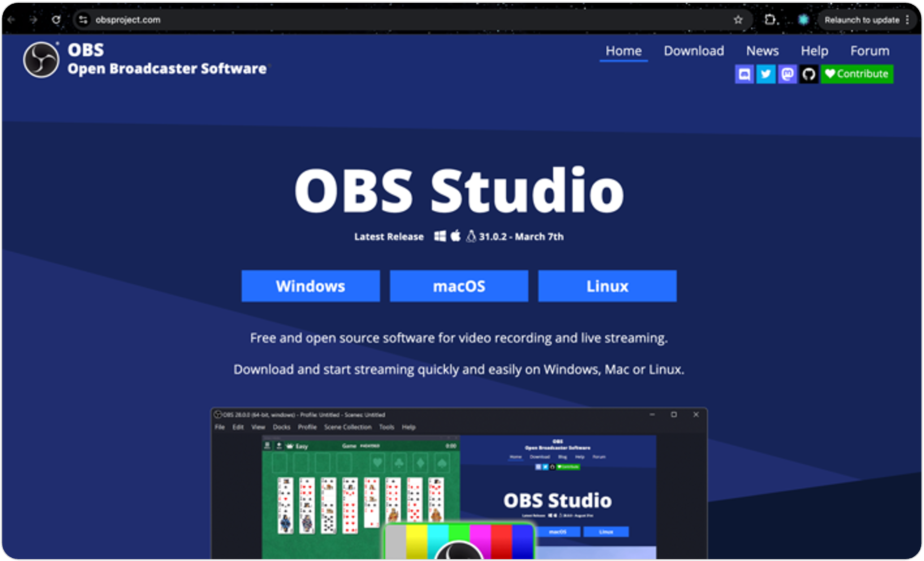Image resolution: width=924 pixels, height=561 pixels.
Task: Click Tools menu in the OBS screenshot
Action: (387, 427)
